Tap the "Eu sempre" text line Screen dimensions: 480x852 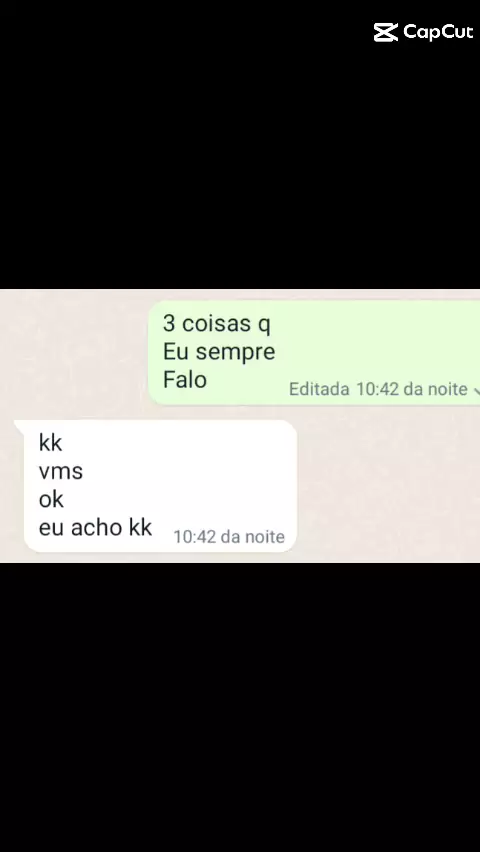pos(219,352)
